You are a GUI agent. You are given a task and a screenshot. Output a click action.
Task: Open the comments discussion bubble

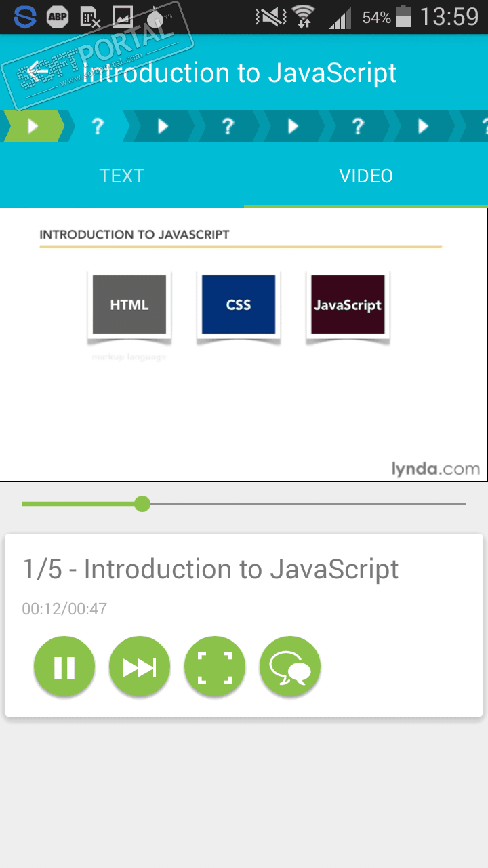290,668
